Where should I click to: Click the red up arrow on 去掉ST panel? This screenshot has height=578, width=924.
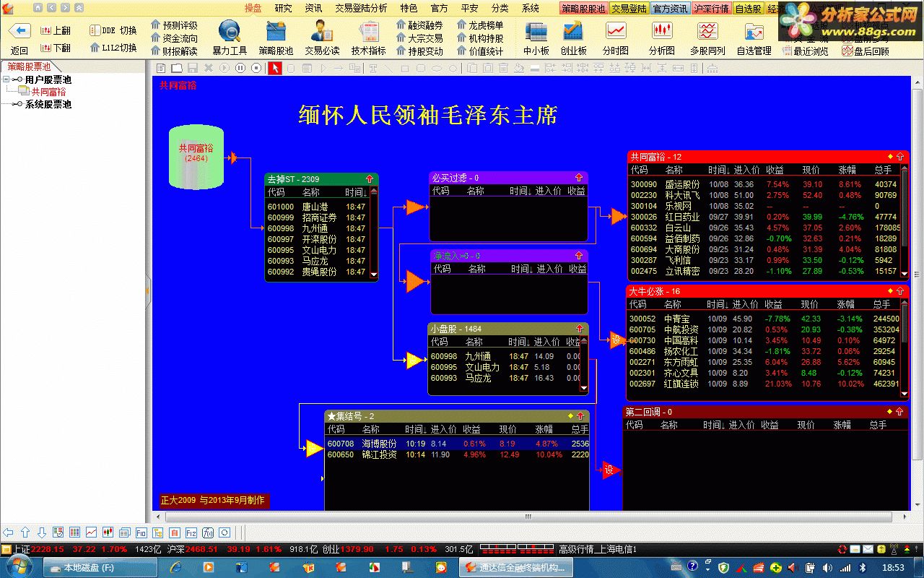tap(370, 178)
